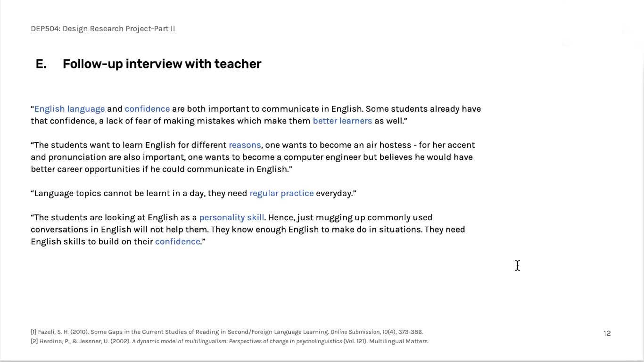Click the '[1]' footnote marker
644x362 pixels.
(33, 332)
